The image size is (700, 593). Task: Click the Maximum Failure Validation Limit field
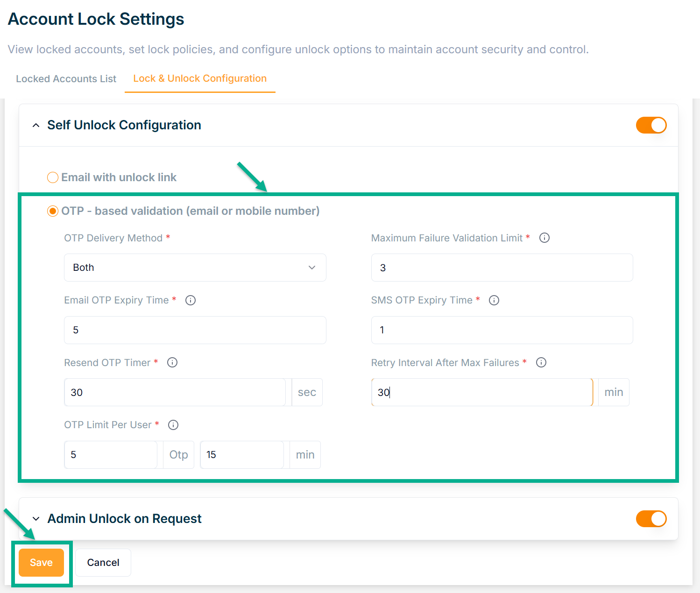pyautogui.click(x=502, y=268)
